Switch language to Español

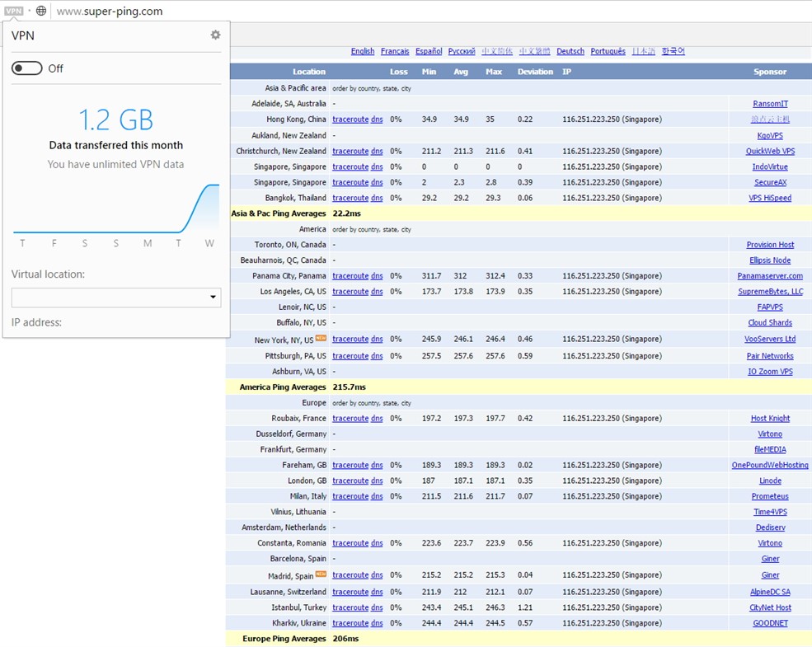coord(429,51)
